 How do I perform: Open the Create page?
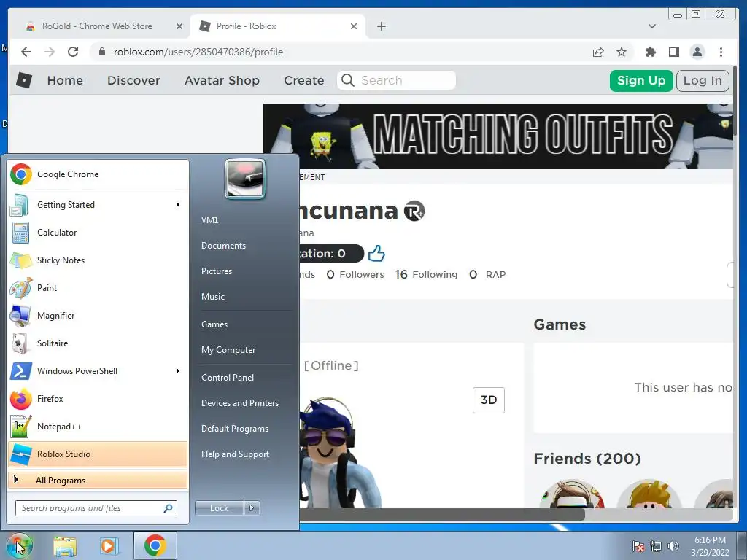tap(304, 80)
